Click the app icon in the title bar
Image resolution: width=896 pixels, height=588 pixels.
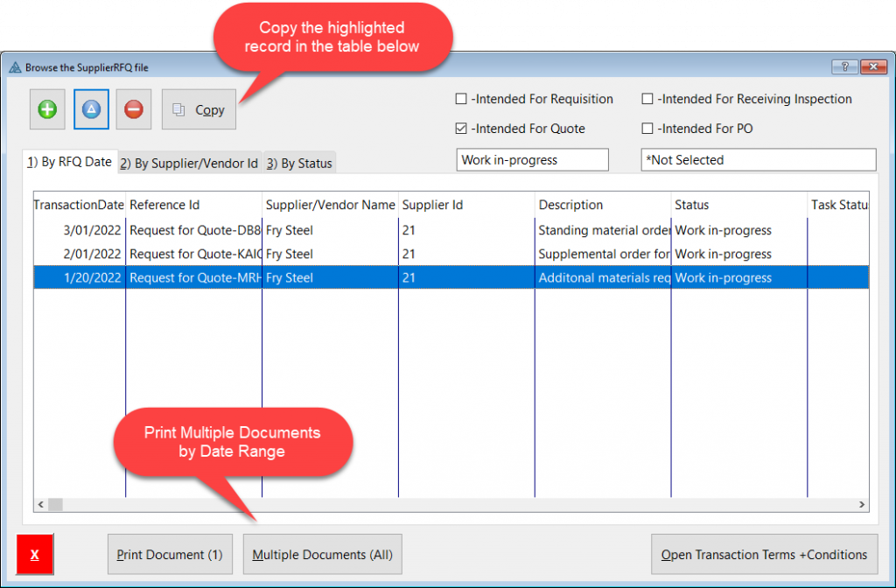[15, 67]
